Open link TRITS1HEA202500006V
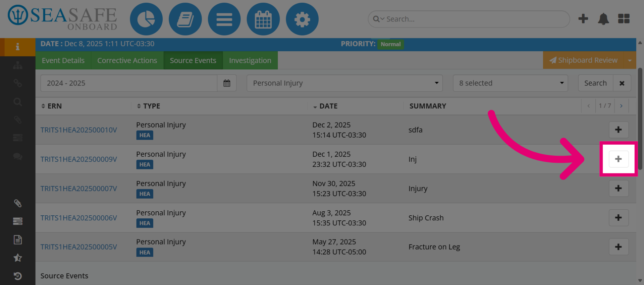This screenshot has height=285, width=644. [x=79, y=218]
